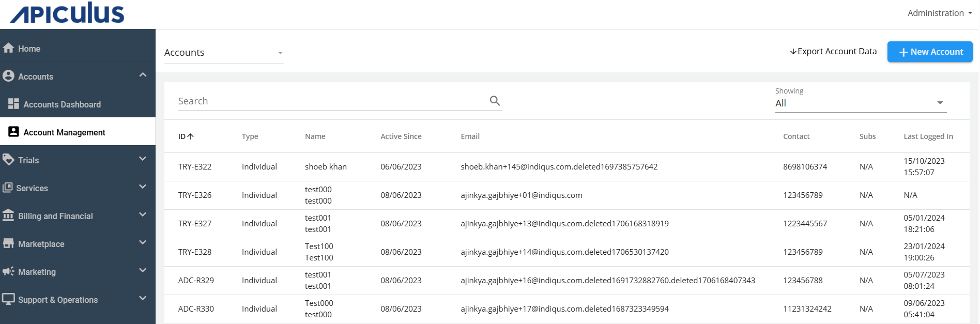Create a New Account
Viewport: 980px width, 324px height.
coord(929,52)
